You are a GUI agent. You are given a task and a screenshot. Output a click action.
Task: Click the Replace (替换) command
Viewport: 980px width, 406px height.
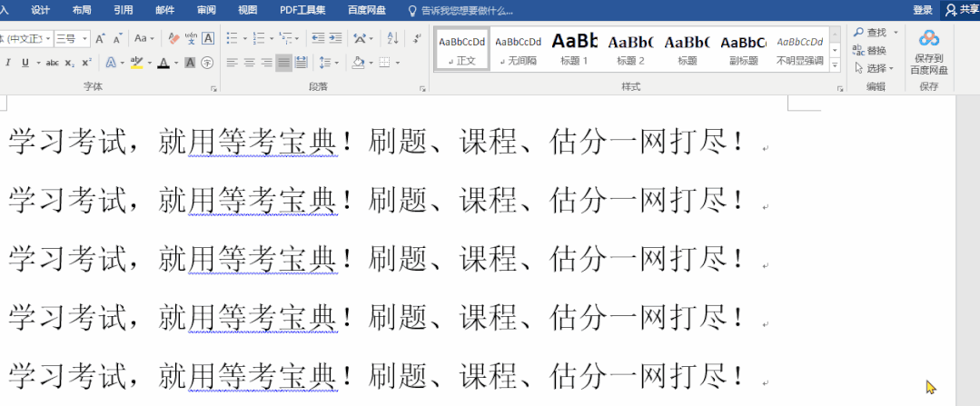click(x=870, y=51)
